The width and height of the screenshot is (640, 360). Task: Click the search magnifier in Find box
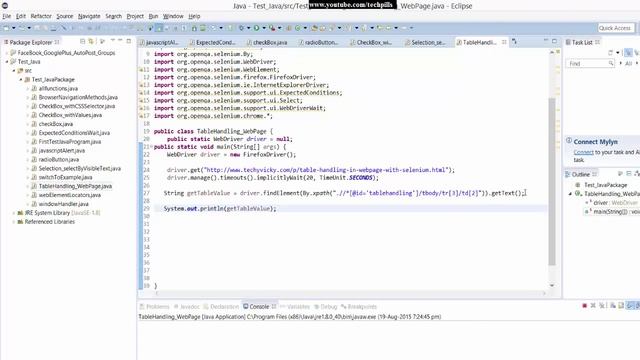pyautogui.click(x=611, y=64)
